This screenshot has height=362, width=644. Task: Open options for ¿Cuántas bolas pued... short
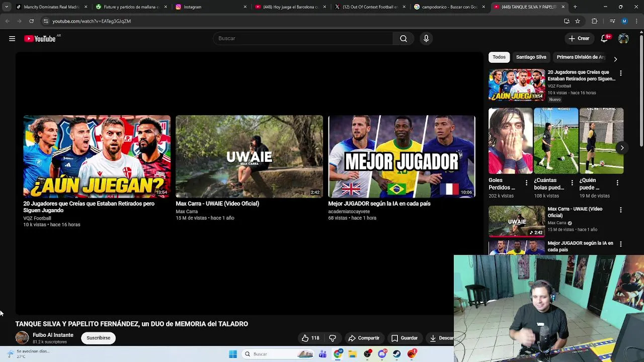pos(572,183)
